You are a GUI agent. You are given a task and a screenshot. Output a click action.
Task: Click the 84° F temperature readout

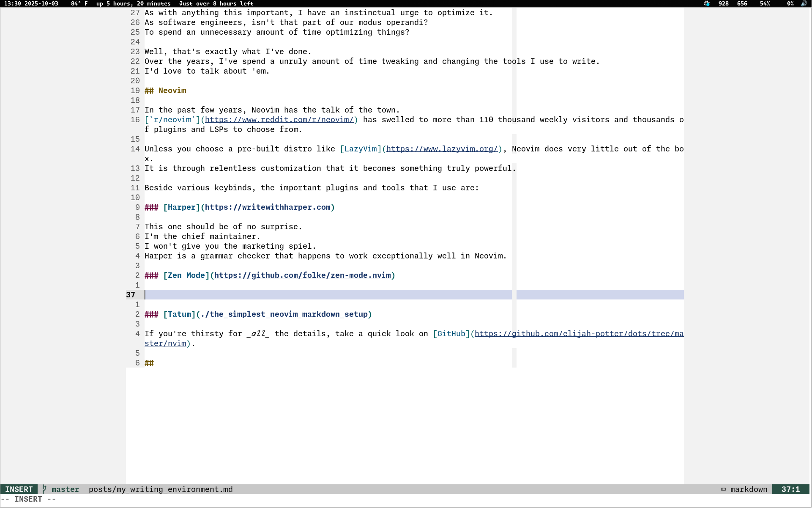point(79,3)
